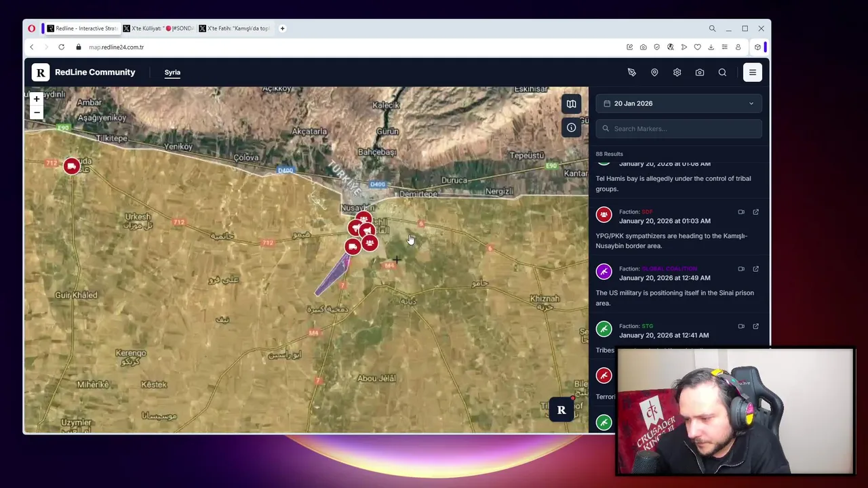Open RedLine header search icon
Image resolution: width=868 pixels, height=488 pixels.
pyautogui.click(x=722, y=73)
